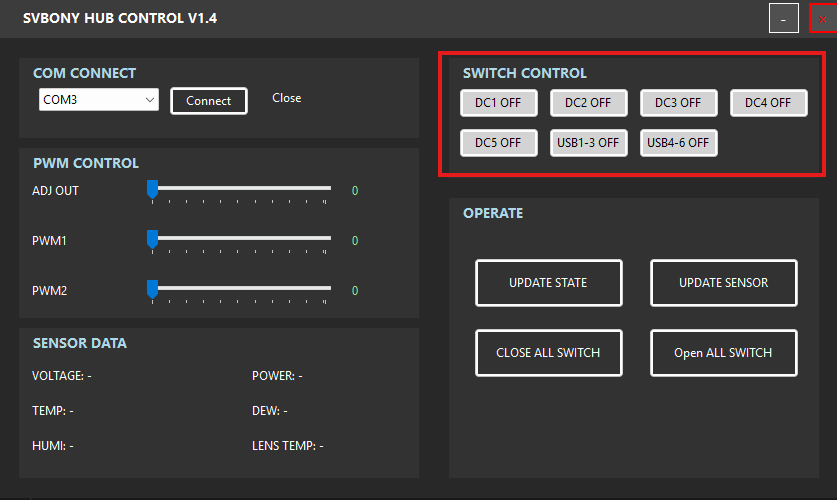Viewport: 837px width, 500px height.
Task: Click the VOLTAGE reading text
Action: pyautogui.click(x=62, y=376)
